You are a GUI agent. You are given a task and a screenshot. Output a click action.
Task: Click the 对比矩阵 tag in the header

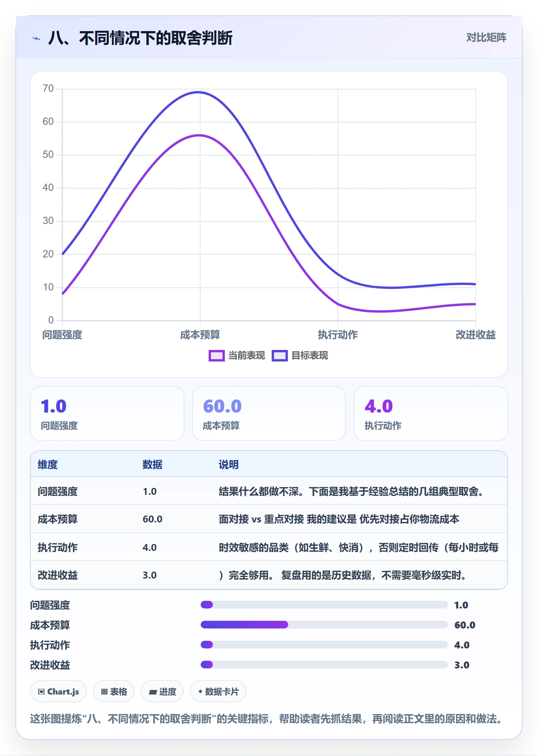pos(486,38)
